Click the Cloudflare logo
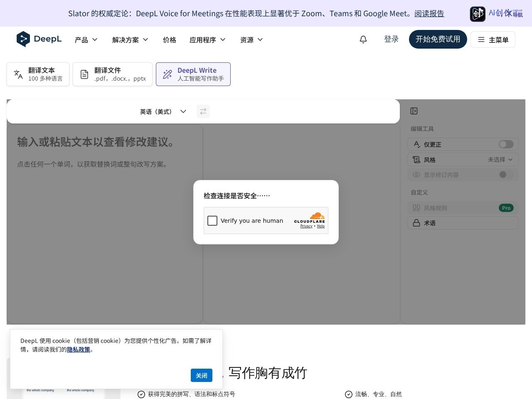The height and width of the screenshot is (399, 532). 310,217
